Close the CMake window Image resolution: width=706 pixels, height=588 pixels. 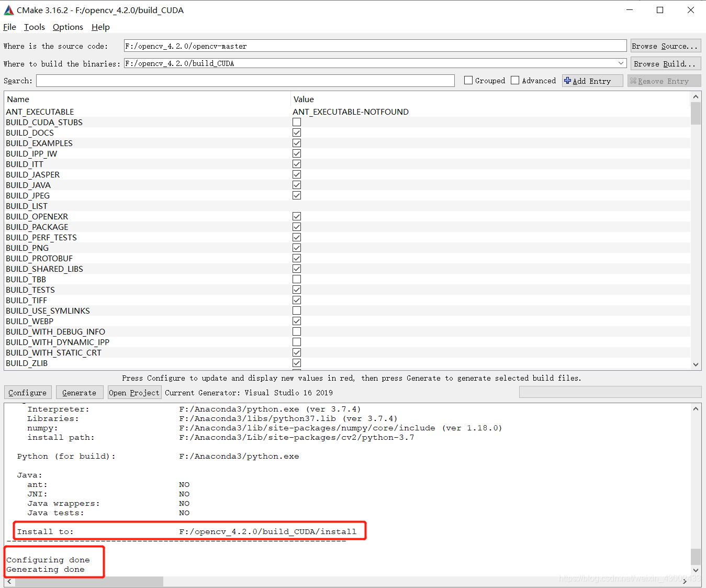[691, 10]
